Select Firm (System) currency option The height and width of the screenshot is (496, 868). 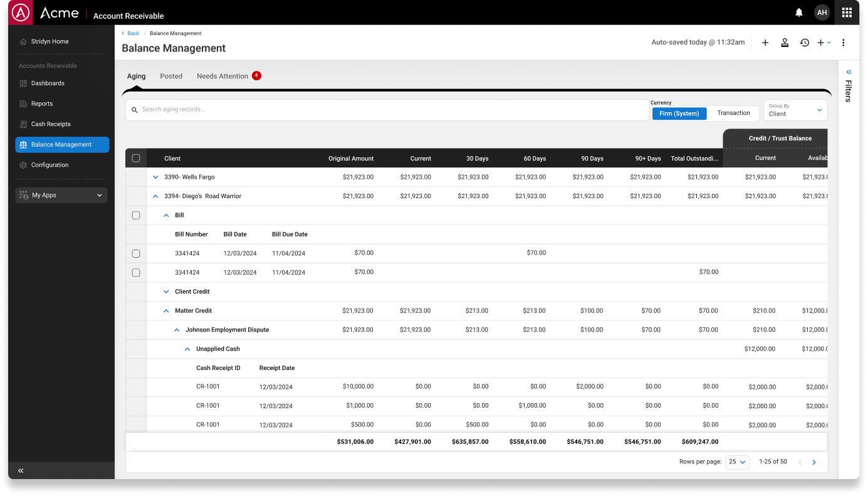click(679, 113)
